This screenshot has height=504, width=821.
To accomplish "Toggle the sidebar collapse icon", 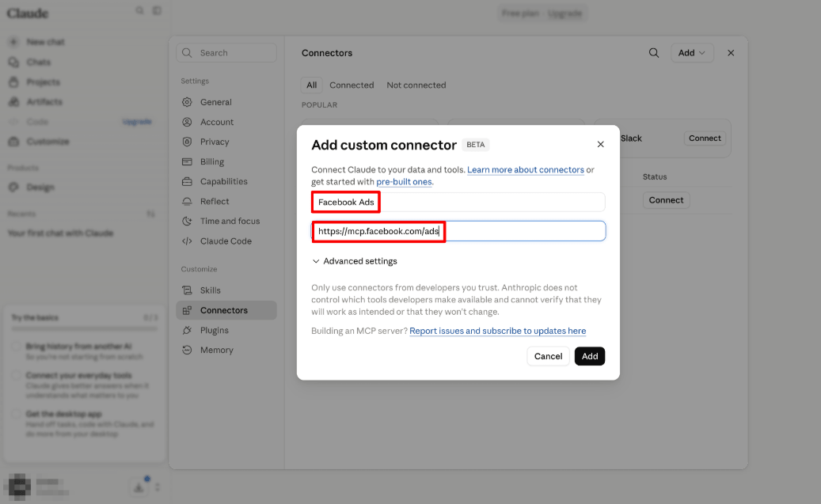I will (157, 10).
